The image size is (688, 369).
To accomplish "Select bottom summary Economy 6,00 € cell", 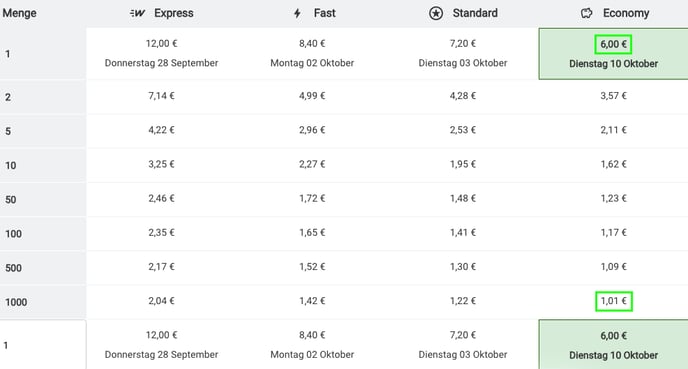I will coord(613,345).
